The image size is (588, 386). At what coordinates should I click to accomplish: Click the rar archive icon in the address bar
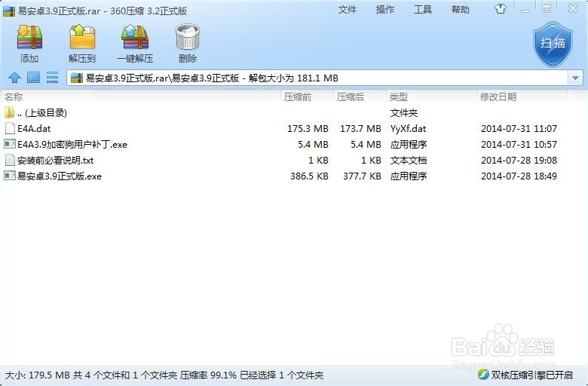[77, 78]
